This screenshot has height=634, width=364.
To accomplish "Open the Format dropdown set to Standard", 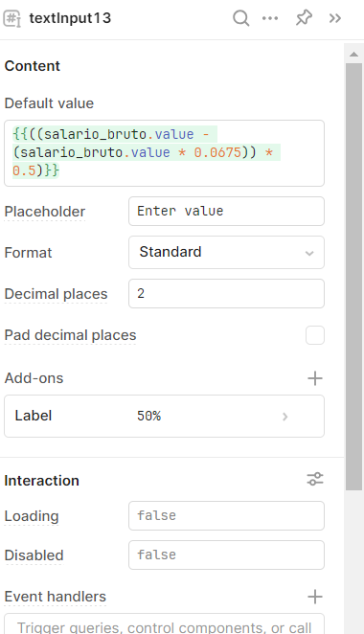I will pos(226,252).
